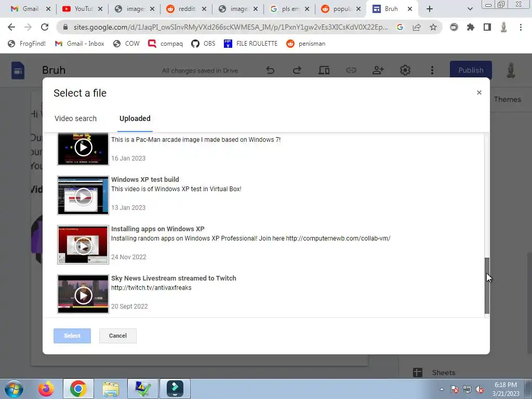Click the copy link icon in Sites toolbar

(x=351, y=70)
